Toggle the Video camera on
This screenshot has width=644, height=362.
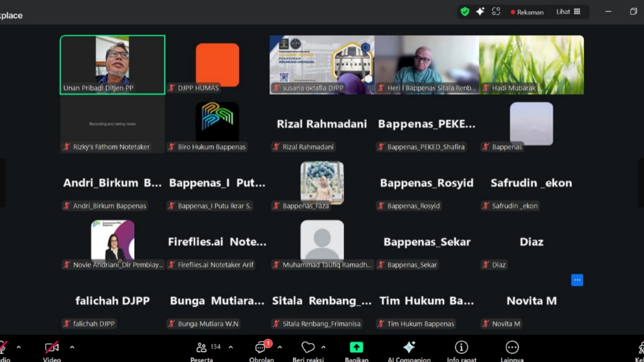[52, 348]
